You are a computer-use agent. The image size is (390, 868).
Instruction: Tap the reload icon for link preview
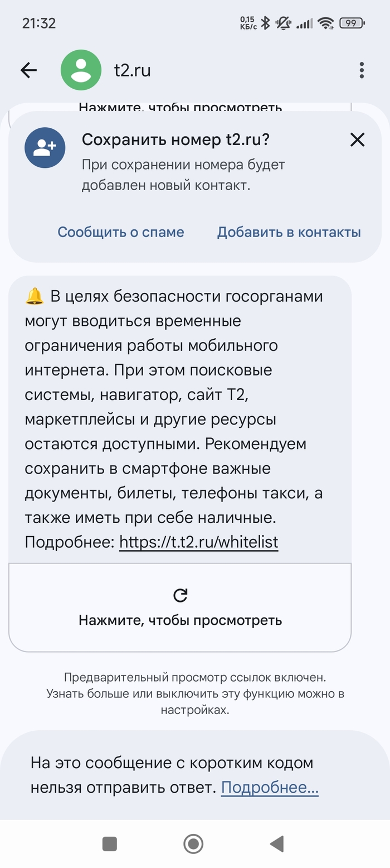[x=180, y=596]
